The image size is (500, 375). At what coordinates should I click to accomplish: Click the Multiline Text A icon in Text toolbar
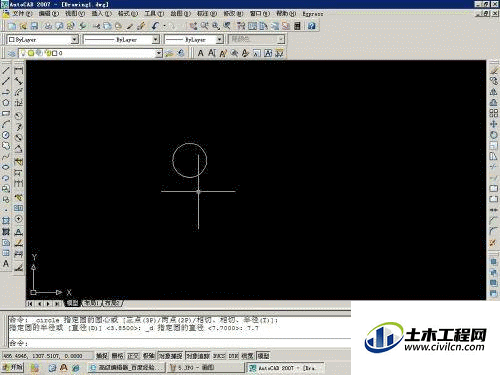[x=201, y=53]
